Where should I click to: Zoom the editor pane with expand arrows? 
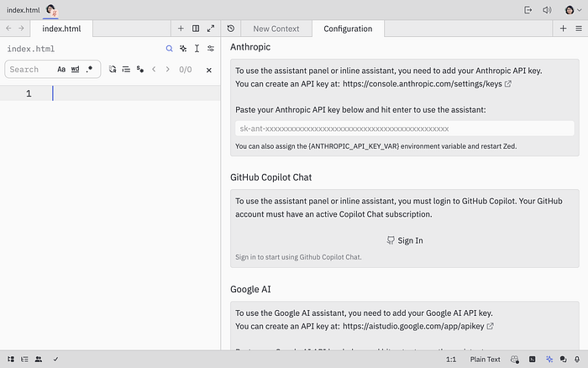pos(211,29)
